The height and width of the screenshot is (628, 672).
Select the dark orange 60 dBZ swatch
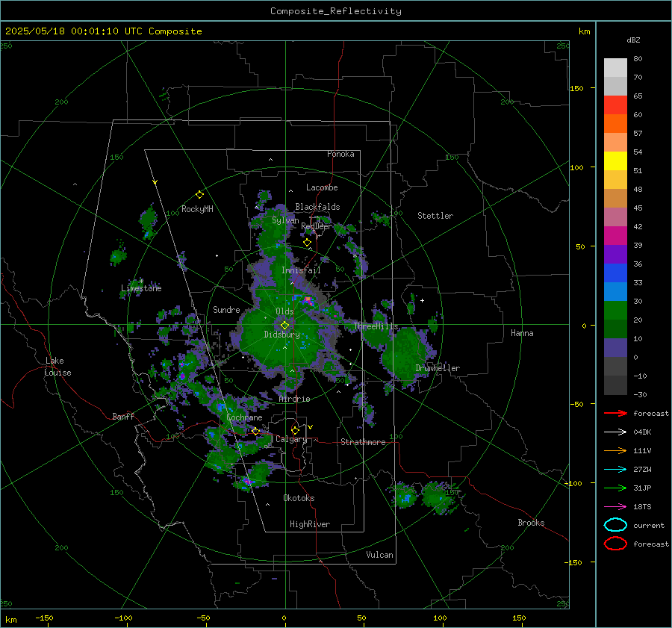(x=615, y=124)
